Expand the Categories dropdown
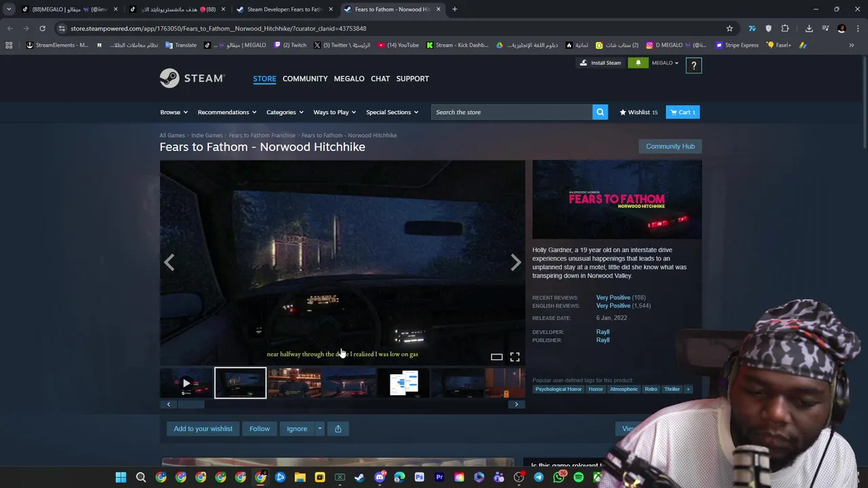 tap(285, 112)
